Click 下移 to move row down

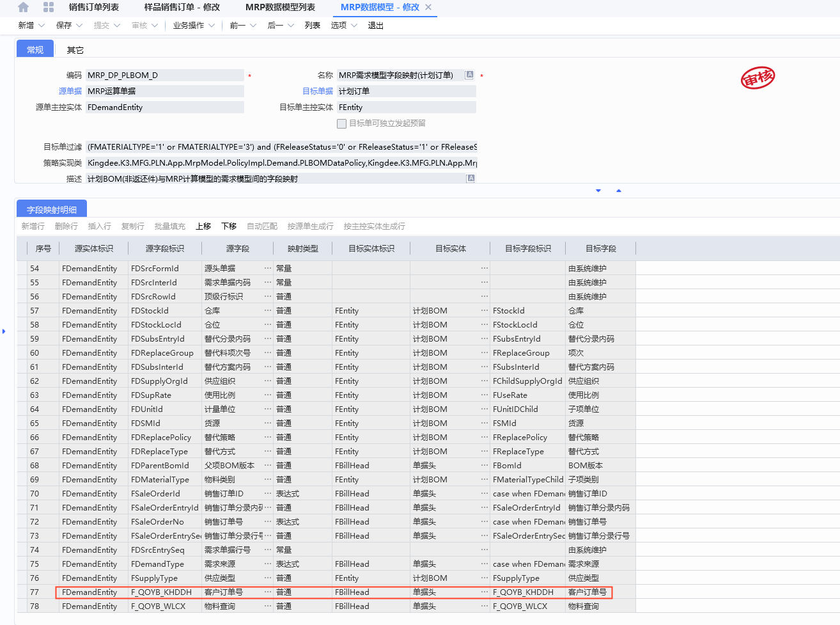click(x=229, y=226)
